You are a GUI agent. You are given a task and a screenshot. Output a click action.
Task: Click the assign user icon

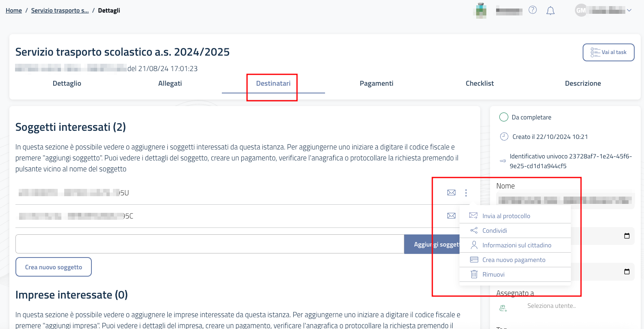[x=503, y=308]
